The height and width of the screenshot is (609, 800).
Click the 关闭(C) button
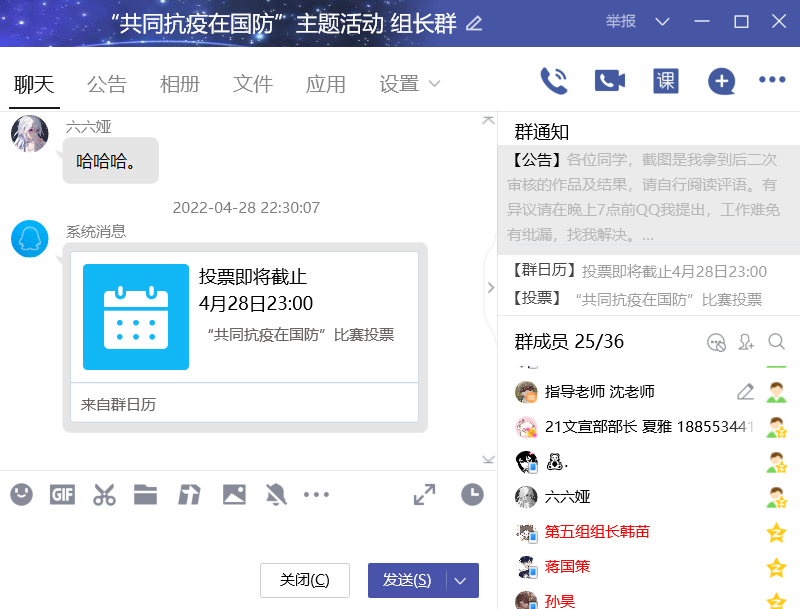click(304, 580)
